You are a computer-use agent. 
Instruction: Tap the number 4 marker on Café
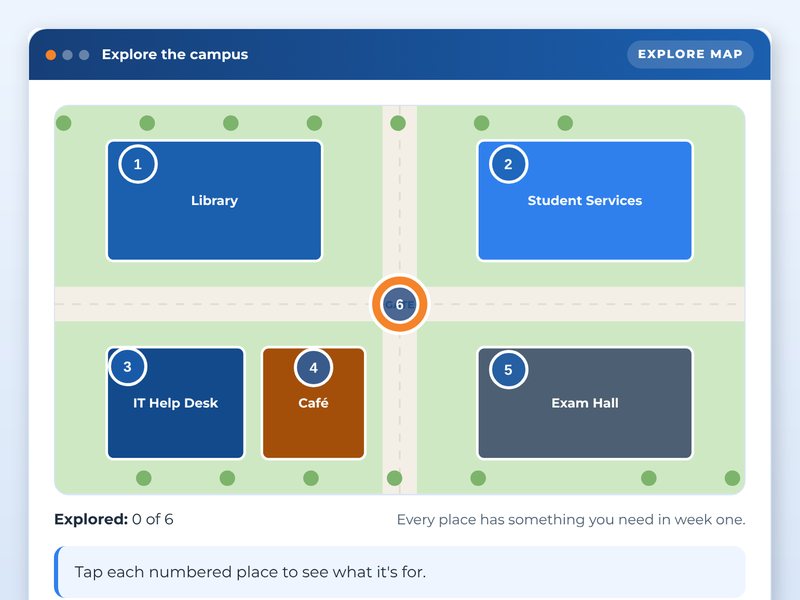313,367
